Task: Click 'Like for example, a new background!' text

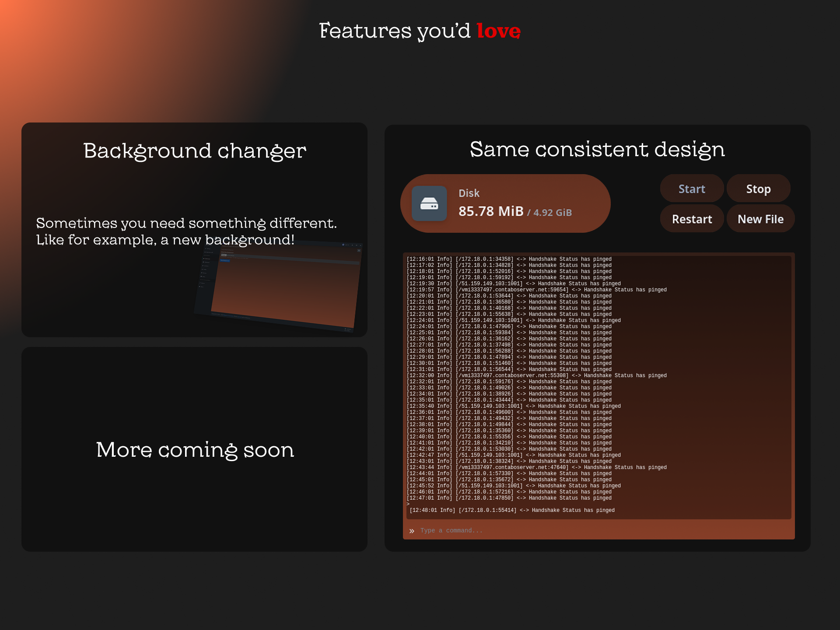Action: click(165, 240)
